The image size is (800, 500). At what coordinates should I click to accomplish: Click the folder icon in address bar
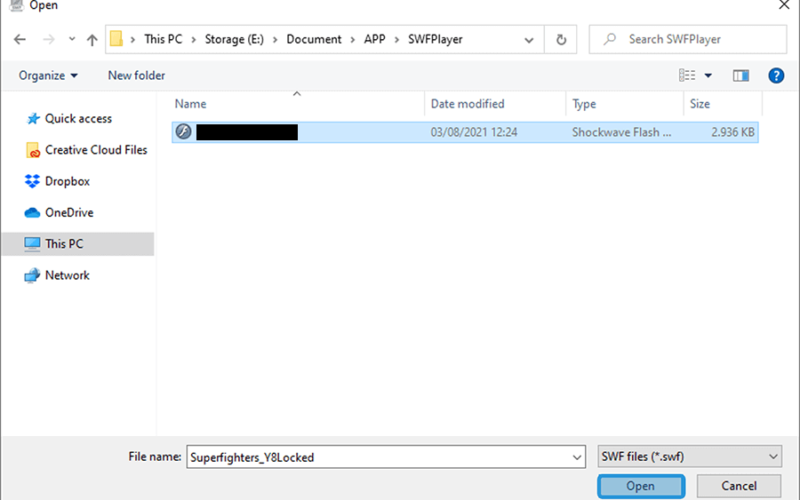[116, 39]
